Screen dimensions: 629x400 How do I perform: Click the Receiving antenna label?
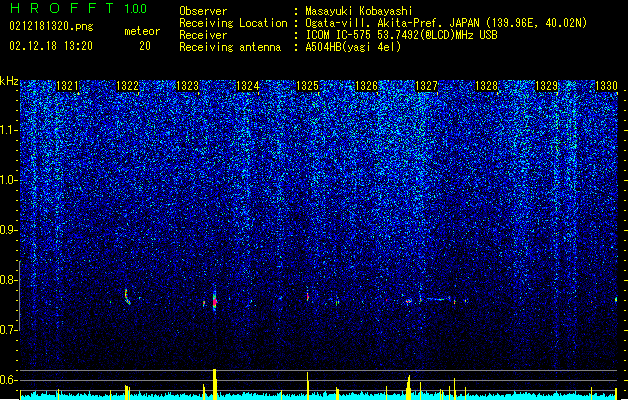click(x=230, y=47)
